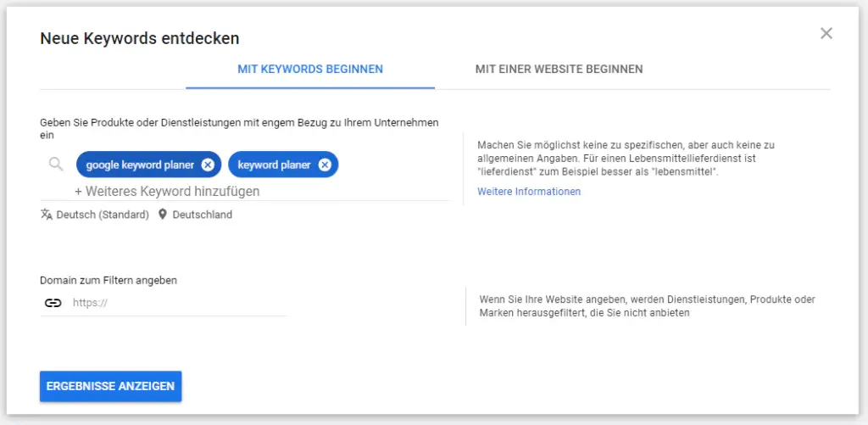
Task: Switch to Mit Keywords beginnen tab
Action: click(310, 69)
